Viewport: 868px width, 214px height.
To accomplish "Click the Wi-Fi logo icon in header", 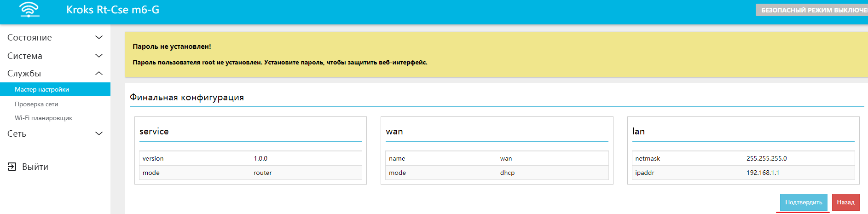I will [29, 10].
